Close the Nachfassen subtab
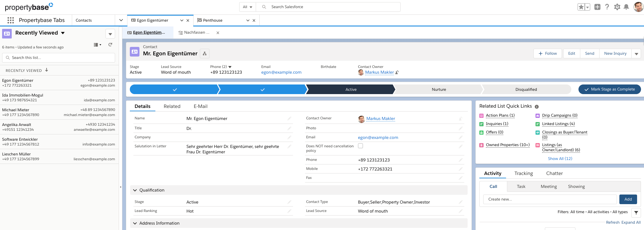Viewport: 644px width, 230px height. pyautogui.click(x=218, y=33)
